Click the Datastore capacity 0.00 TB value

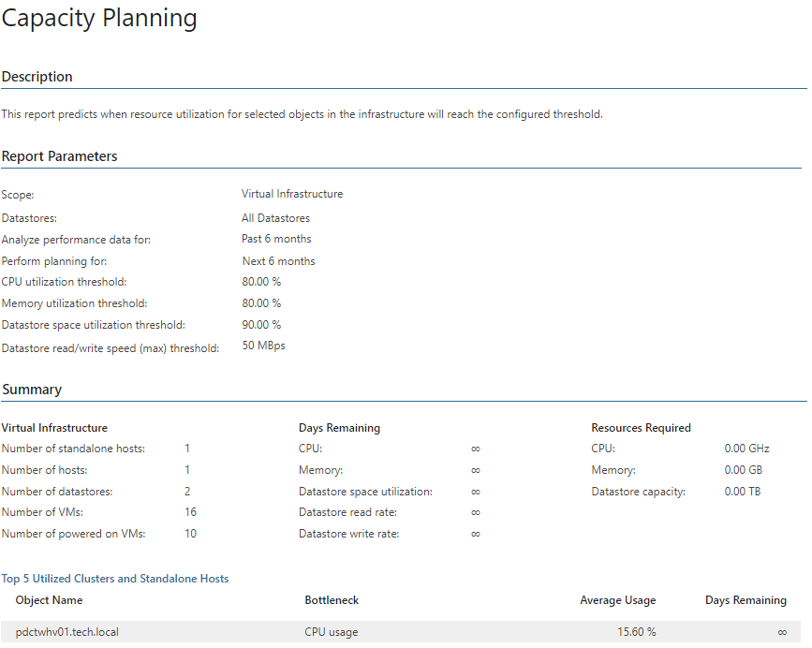[x=743, y=492]
